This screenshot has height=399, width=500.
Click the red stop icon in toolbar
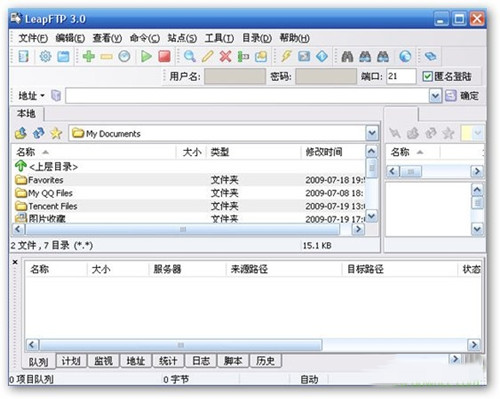tap(164, 56)
